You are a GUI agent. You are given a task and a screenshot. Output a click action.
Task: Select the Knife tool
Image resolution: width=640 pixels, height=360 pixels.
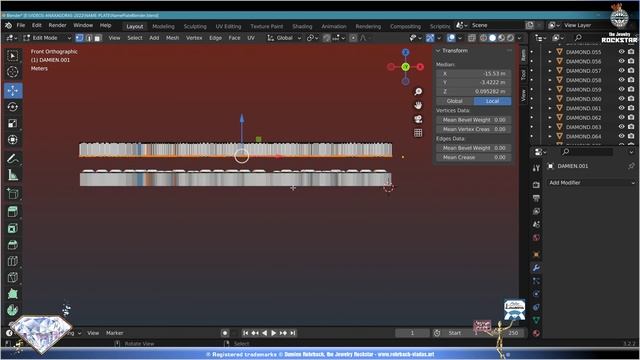(x=13, y=277)
